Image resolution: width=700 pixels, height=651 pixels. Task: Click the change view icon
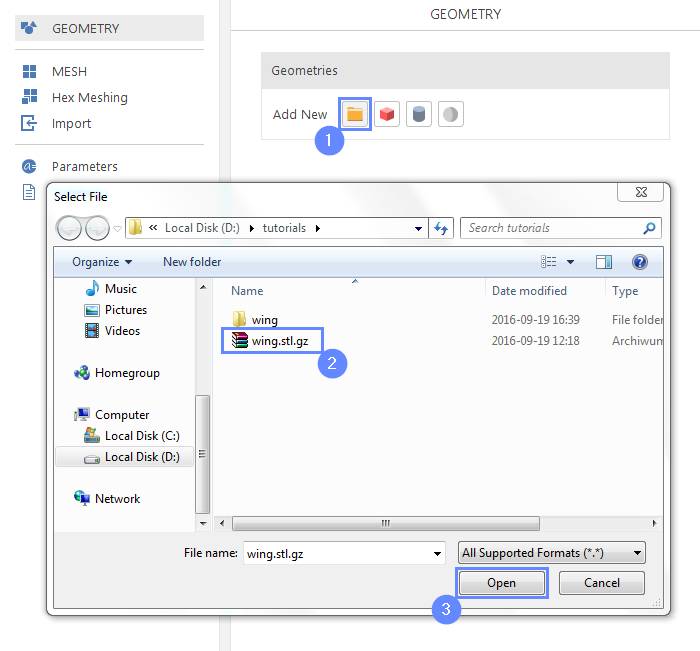tap(548, 262)
